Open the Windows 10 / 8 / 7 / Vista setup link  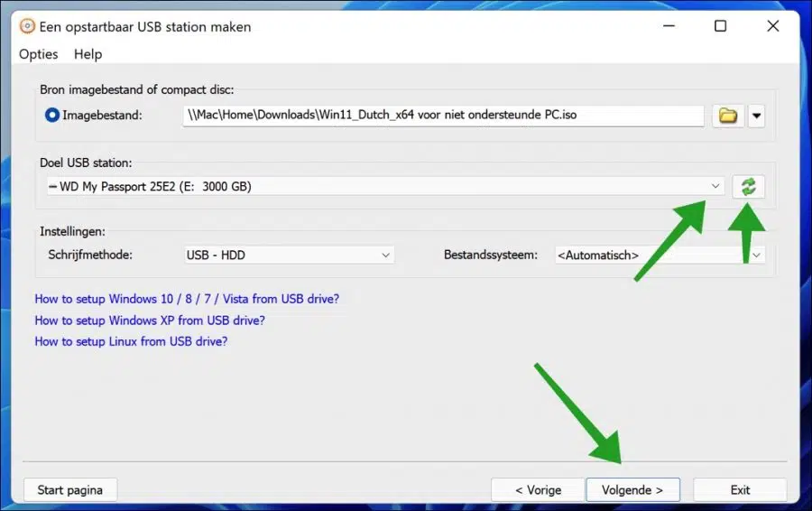pos(187,299)
